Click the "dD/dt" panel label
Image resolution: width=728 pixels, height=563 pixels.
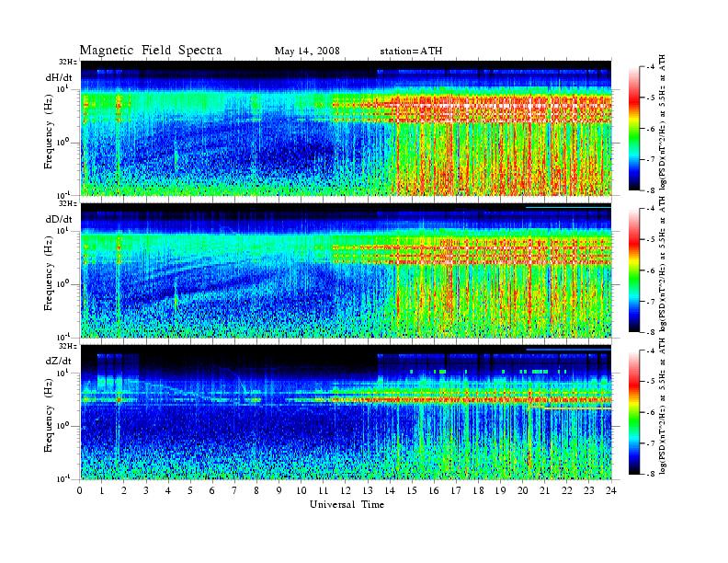click(59, 219)
